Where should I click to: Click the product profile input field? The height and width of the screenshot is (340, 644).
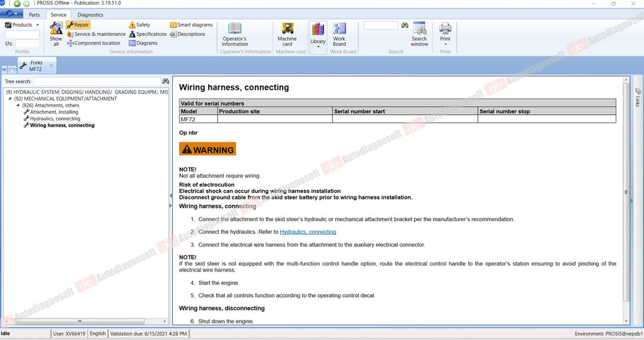coord(22,35)
